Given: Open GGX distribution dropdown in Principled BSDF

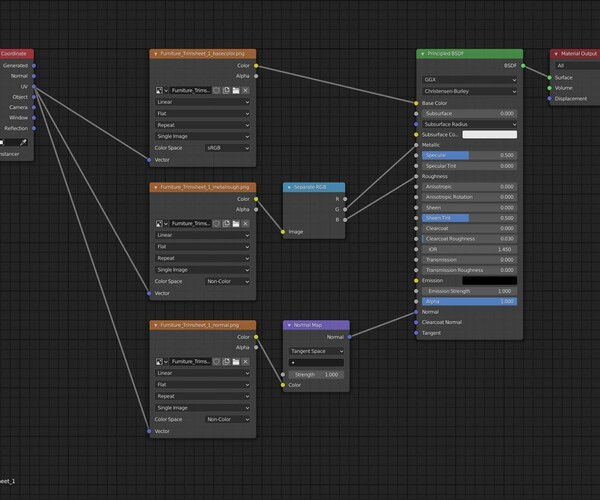Looking at the screenshot, I should 470,80.
